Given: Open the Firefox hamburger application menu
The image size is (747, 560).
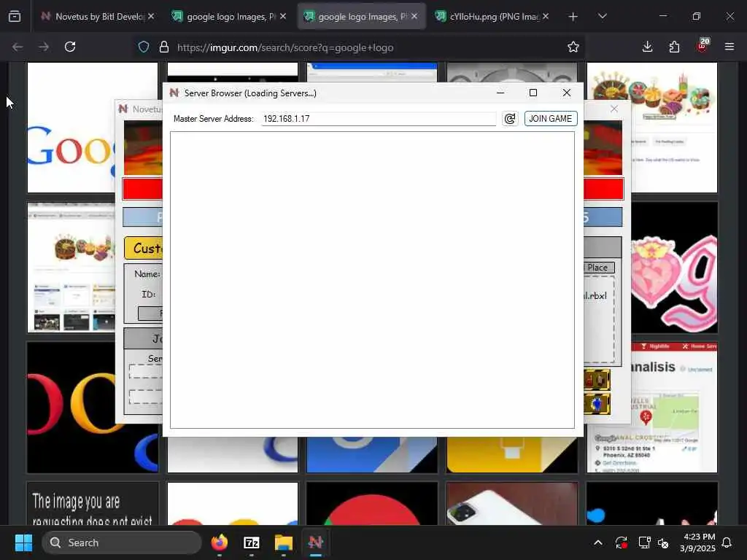Looking at the screenshot, I should pos(729,47).
